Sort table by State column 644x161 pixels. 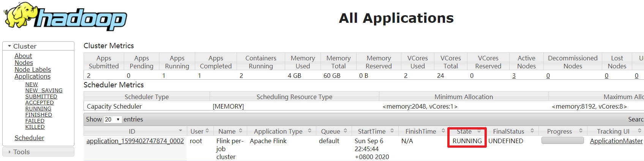[467, 131]
